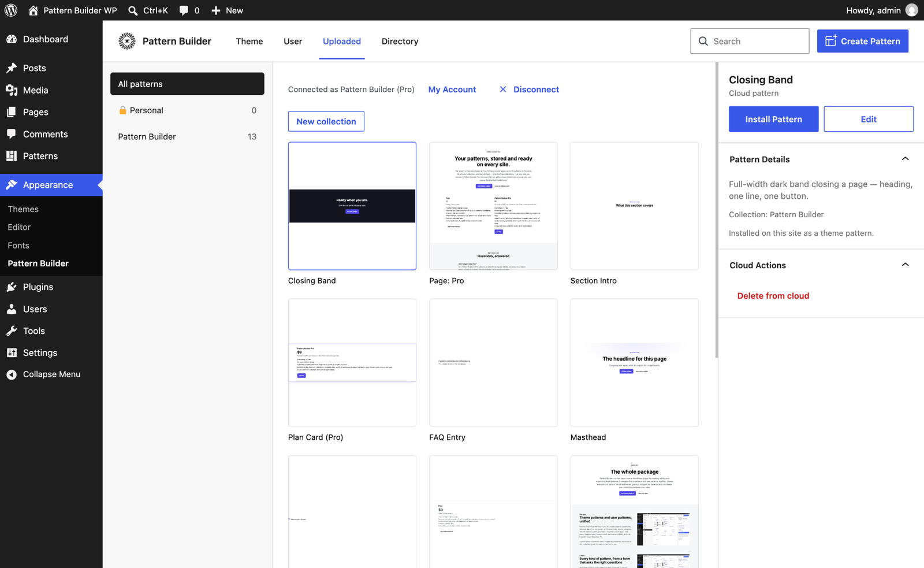Open the Ctrl+K command search icon

(133, 10)
